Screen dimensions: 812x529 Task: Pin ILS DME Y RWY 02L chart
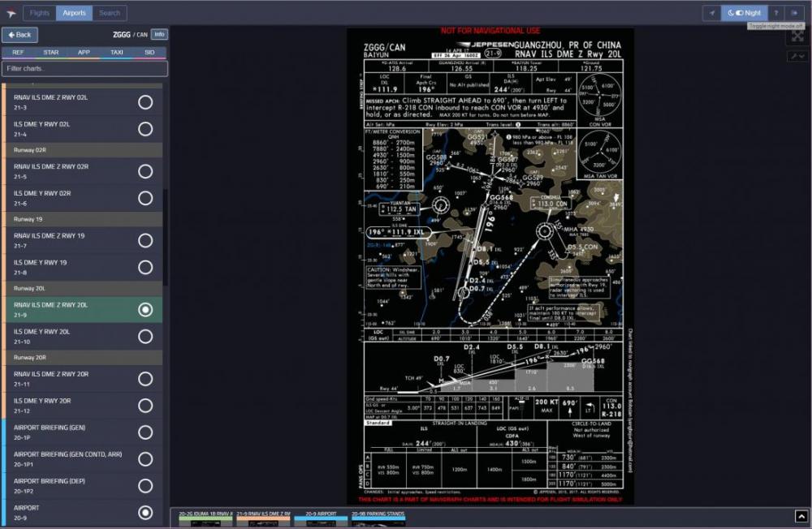coord(145,129)
